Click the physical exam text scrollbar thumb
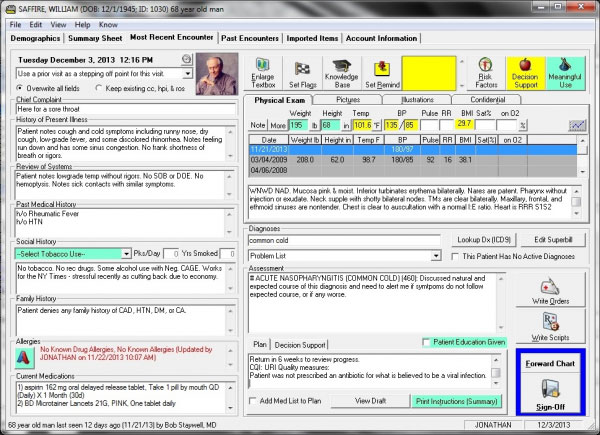Viewport: 600px width, 435px height. (x=576, y=202)
